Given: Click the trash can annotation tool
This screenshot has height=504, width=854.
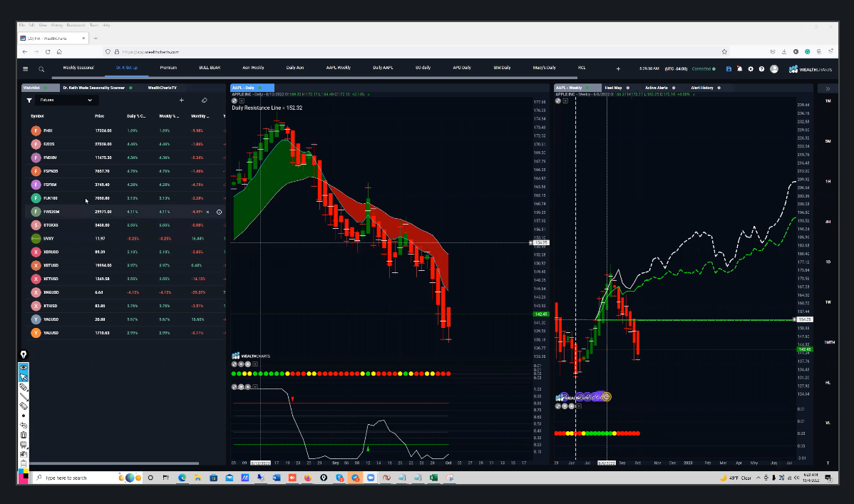Looking at the screenshot, I should 24,435.
